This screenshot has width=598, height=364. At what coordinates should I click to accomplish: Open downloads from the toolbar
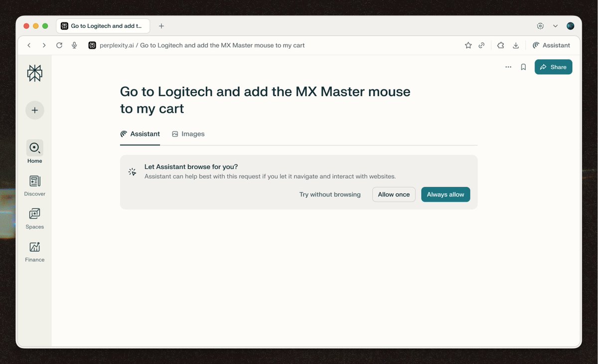click(516, 45)
